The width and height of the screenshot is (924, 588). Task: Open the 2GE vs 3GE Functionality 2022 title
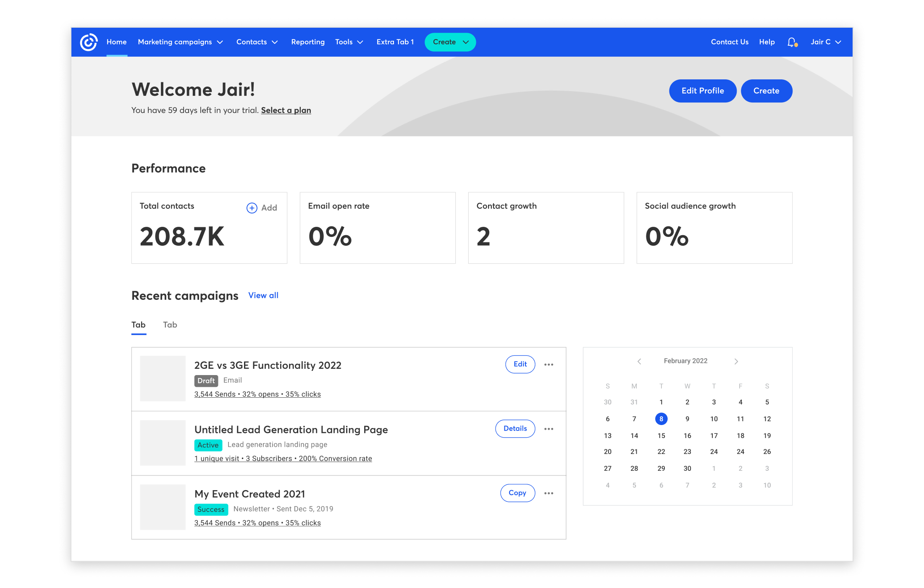(x=268, y=365)
